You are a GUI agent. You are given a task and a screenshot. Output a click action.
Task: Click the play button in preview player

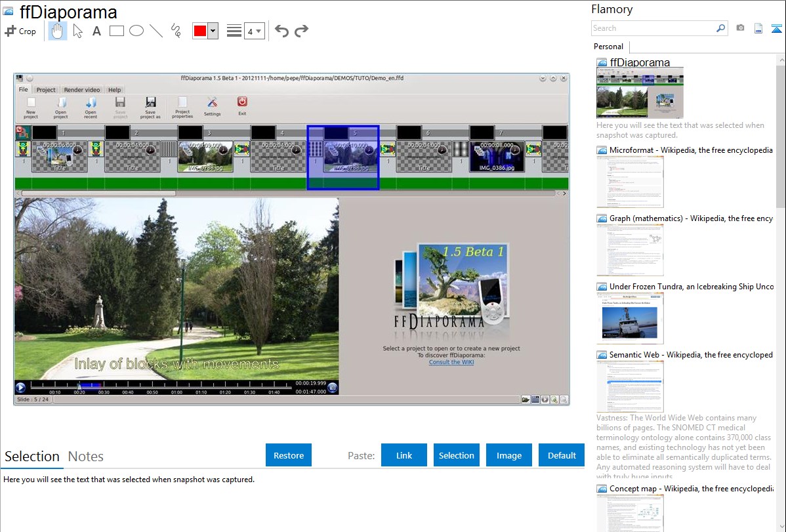[x=20, y=387]
